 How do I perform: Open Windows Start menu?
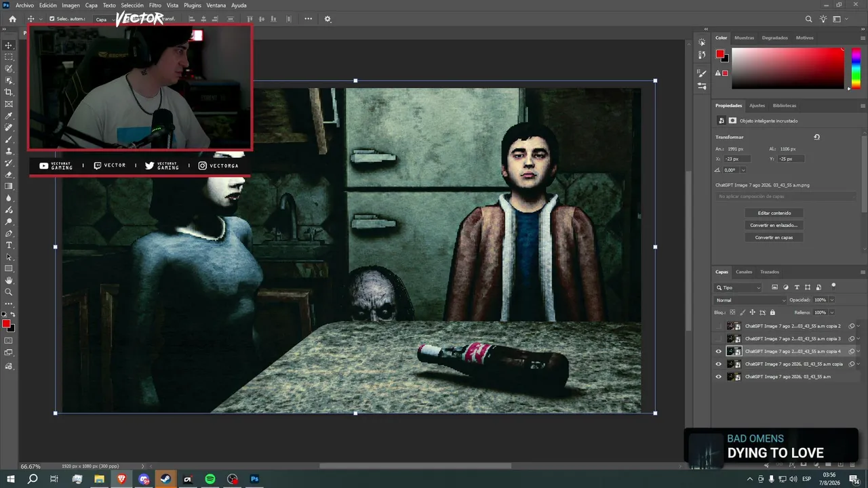10,479
